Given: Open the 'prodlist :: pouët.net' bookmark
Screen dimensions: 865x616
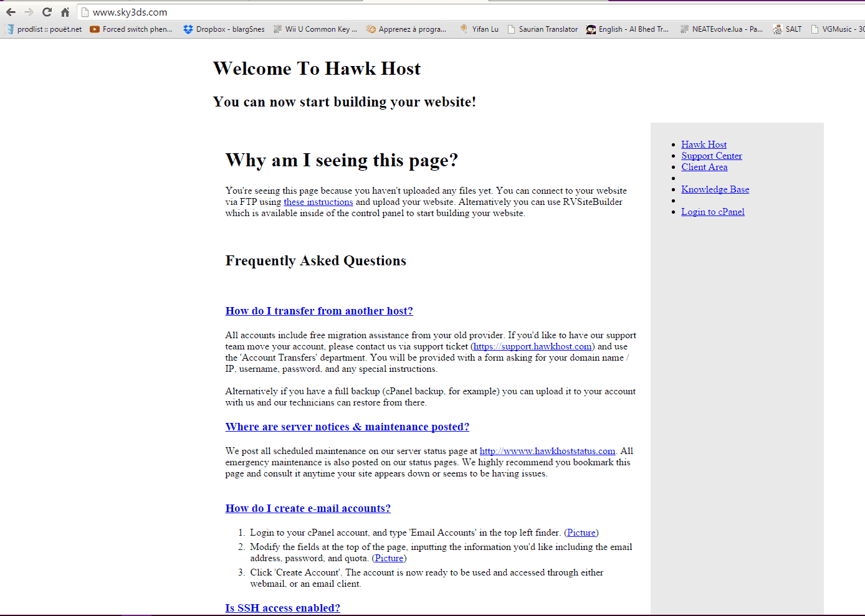Looking at the screenshot, I should coord(44,29).
